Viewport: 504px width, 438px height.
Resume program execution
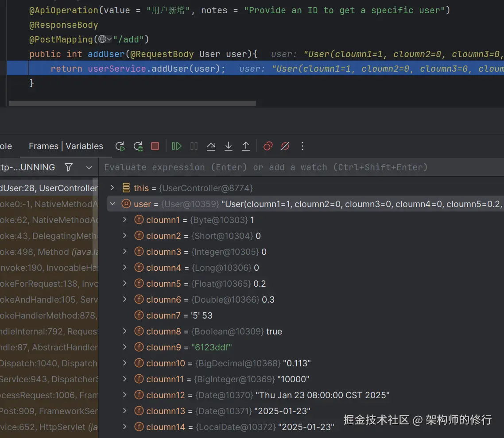(x=176, y=146)
